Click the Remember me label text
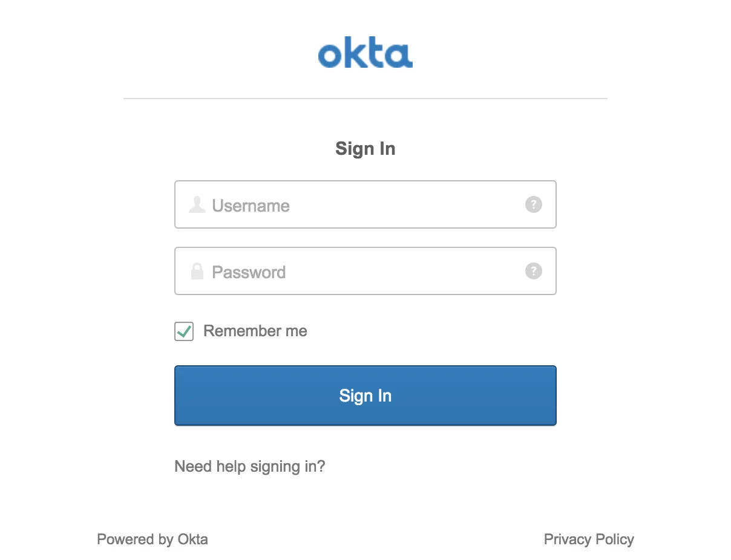731x560 pixels. (255, 331)
